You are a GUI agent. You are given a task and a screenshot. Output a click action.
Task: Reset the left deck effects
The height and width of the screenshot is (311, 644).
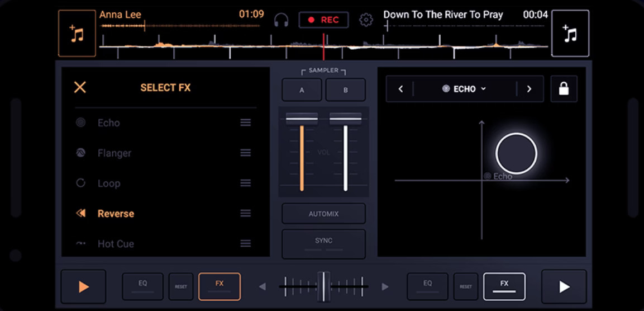(181, 286)
